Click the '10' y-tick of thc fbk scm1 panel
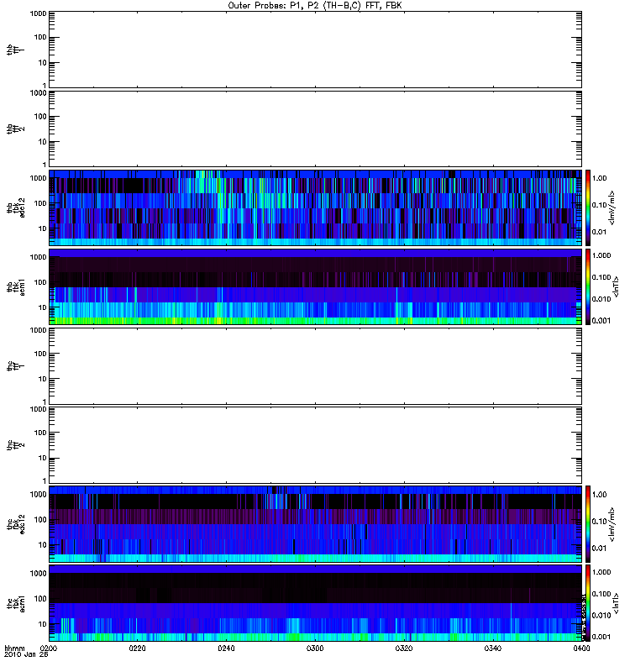This screenshot has width=630, height=672. (43, 624)
